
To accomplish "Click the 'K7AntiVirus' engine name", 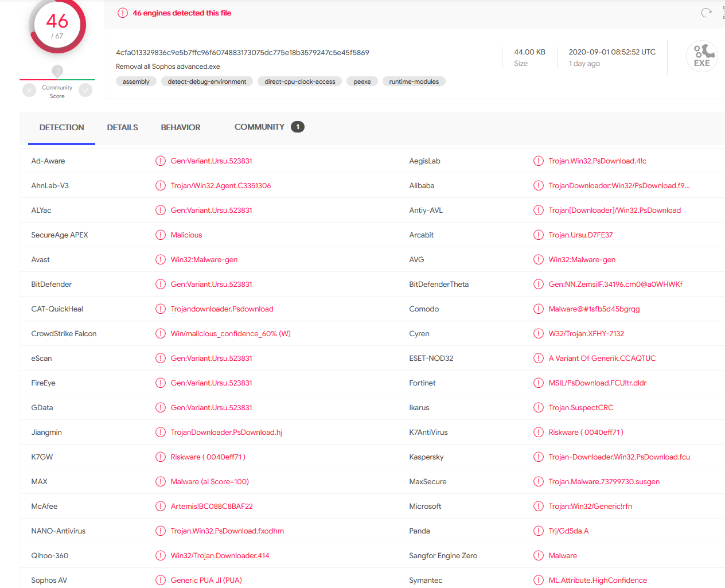I will coord(428,432).
